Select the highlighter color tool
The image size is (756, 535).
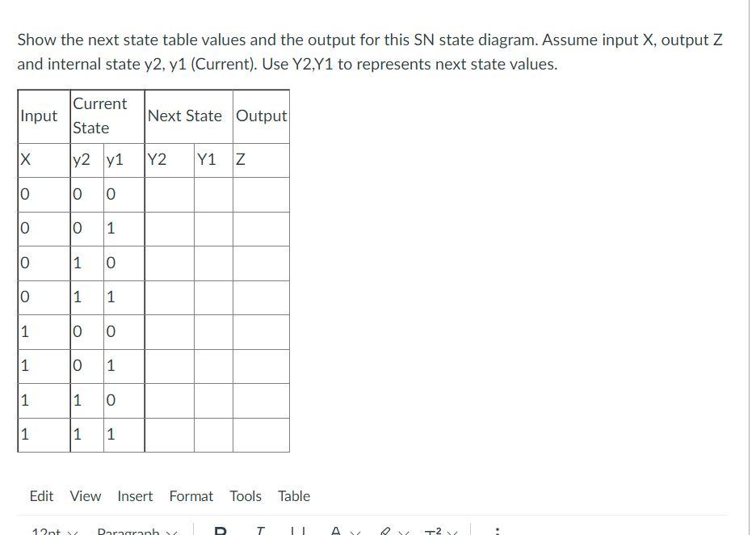(x=387, y=532)
